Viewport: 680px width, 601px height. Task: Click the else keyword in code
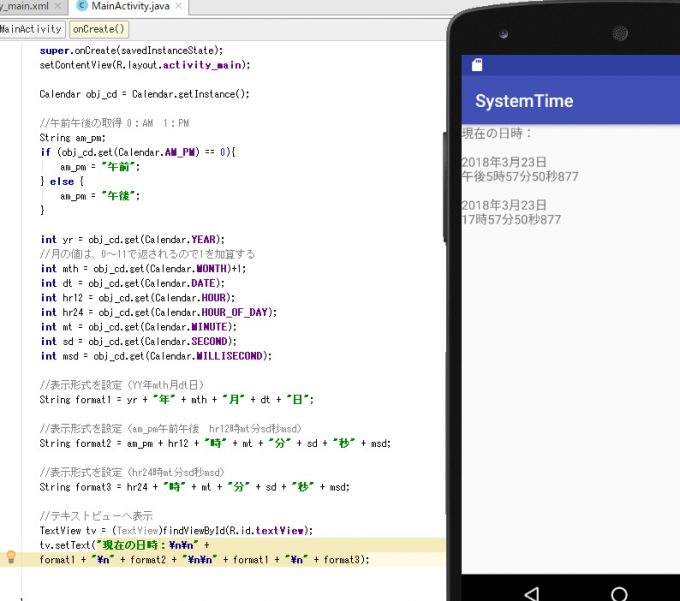tap(62, 182)
